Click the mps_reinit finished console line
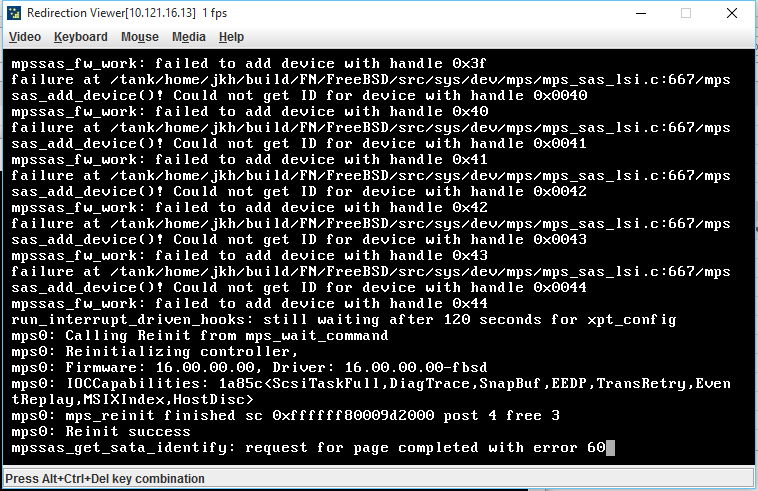758x491 pixels. pos(285,416)
